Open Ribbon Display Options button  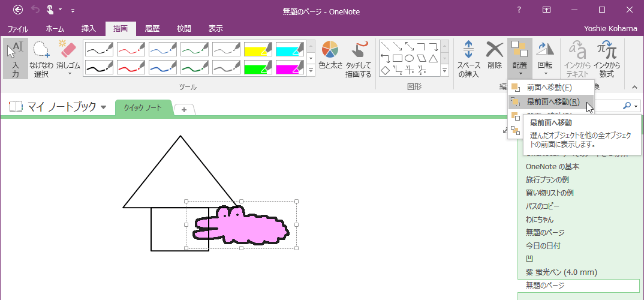tap(546, 10)
